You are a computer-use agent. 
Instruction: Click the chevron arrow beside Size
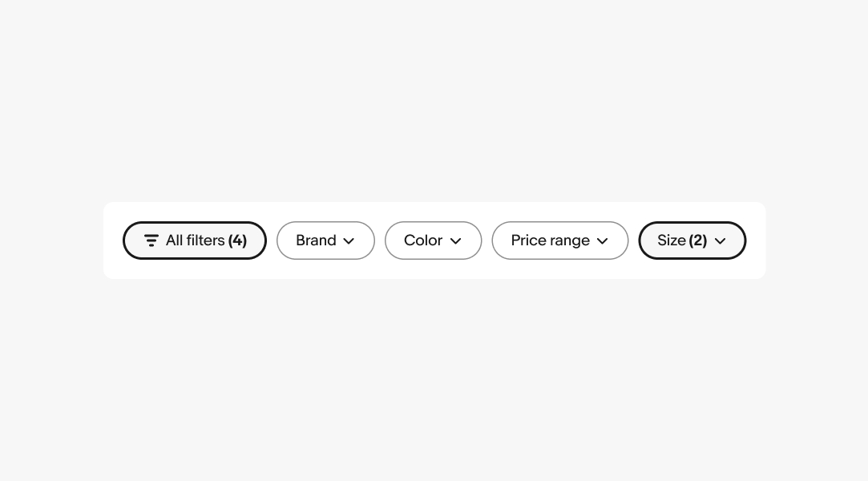[720, 241]
